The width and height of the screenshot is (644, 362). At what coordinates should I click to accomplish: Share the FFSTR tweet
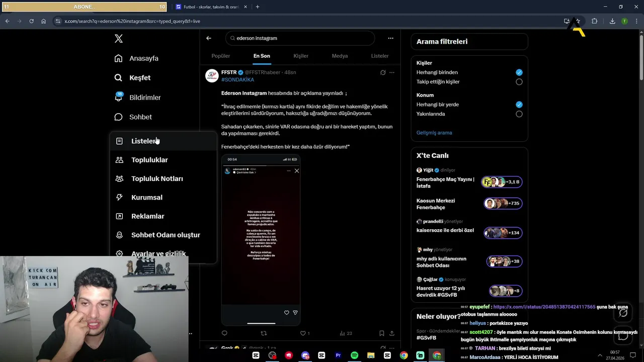point(392,333)
